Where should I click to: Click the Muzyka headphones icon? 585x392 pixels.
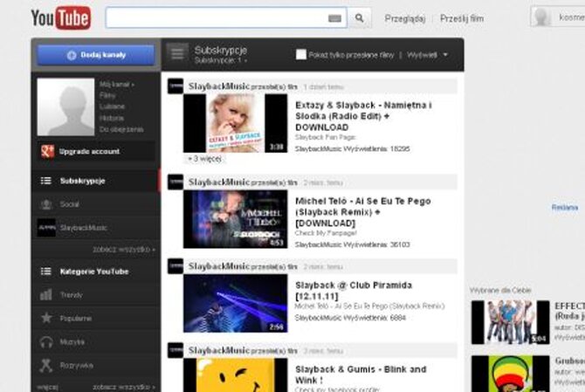tap(46, 341)
